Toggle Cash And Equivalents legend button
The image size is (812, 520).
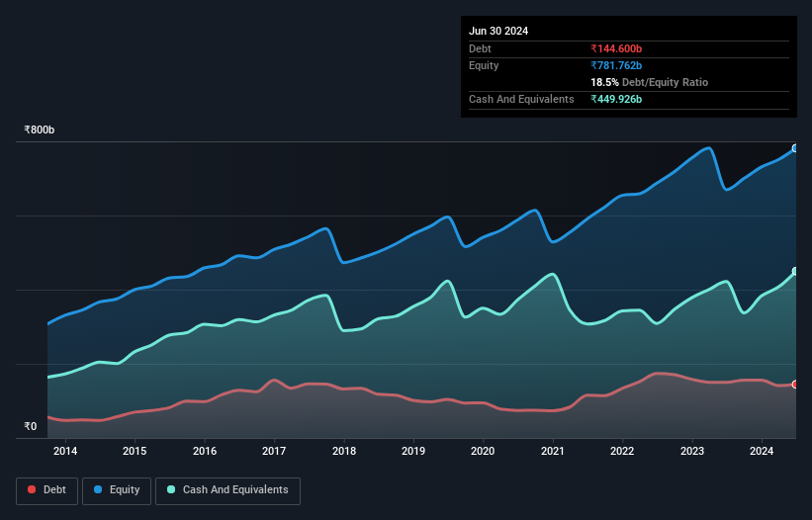[227, 490]
